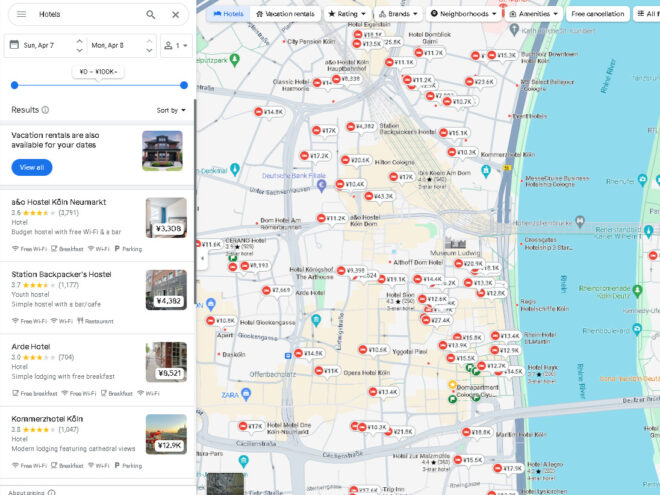This screenshot has width=660, height=495.
Task: Increase check-out date with up arrow
Action: pyautogui.click(x=149, y=41)
